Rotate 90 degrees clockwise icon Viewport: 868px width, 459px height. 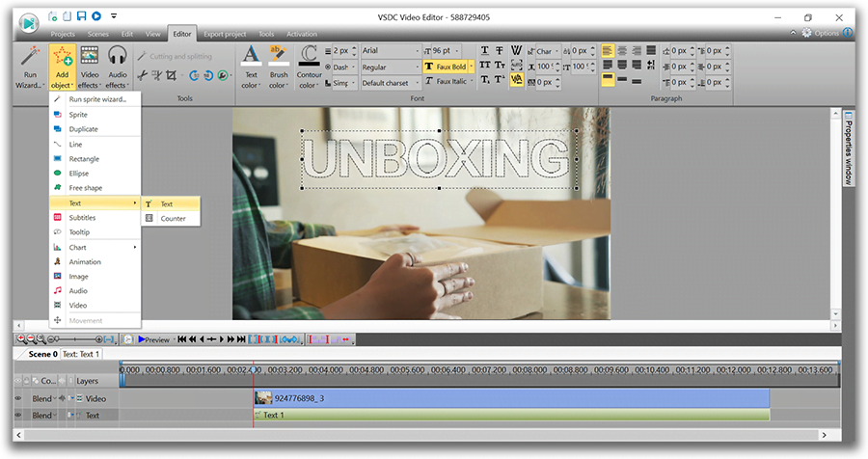tap(208, 75)
